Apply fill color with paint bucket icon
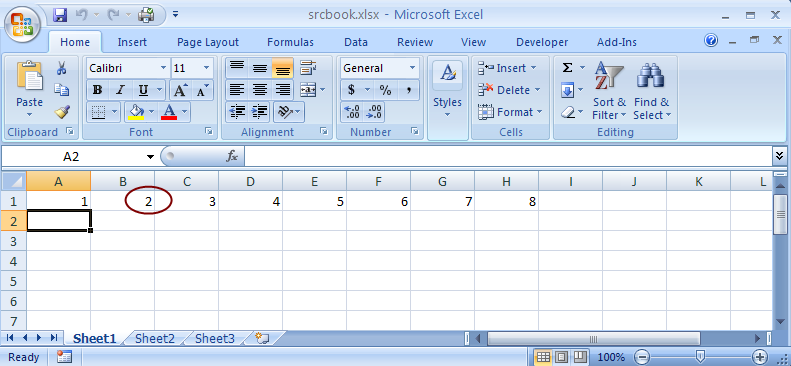Viewport: 791px width, 366px height. point(136,112)
